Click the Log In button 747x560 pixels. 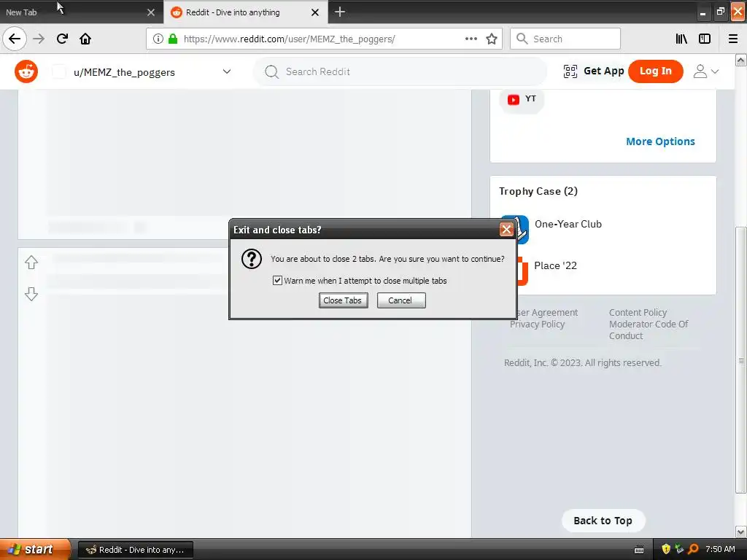point(656,71)
